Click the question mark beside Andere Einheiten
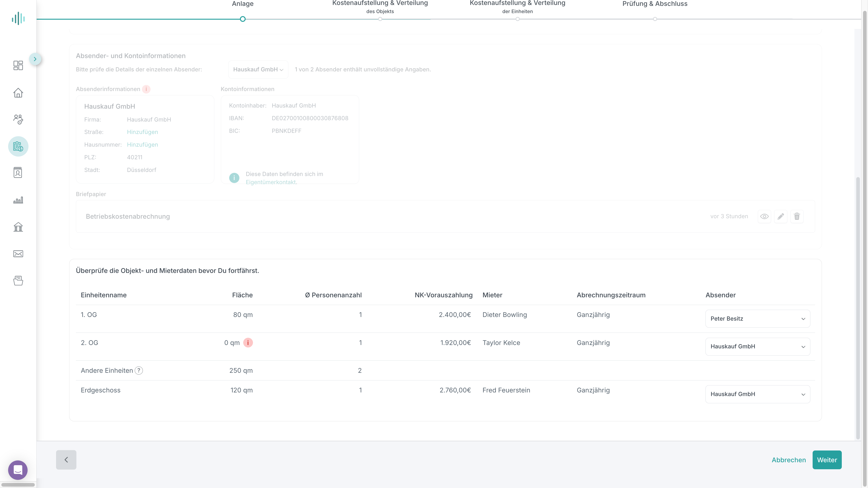Screen dimensions: 868x488 click(139, 371)
